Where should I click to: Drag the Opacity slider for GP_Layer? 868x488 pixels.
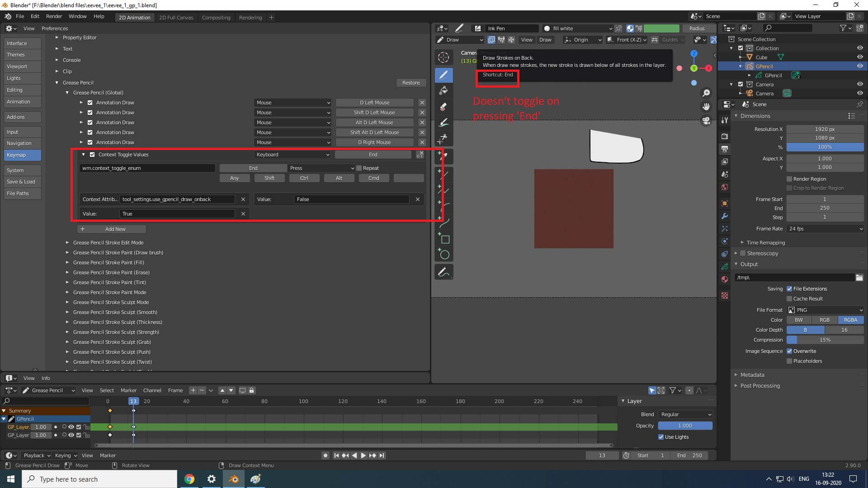tap(685, 426)
